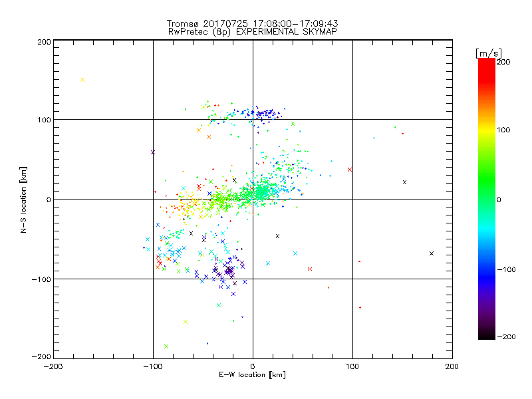Screen dimensions: 532x399
Task: Click the colorbar tick label '200'
Action: [x=503, y=62]
